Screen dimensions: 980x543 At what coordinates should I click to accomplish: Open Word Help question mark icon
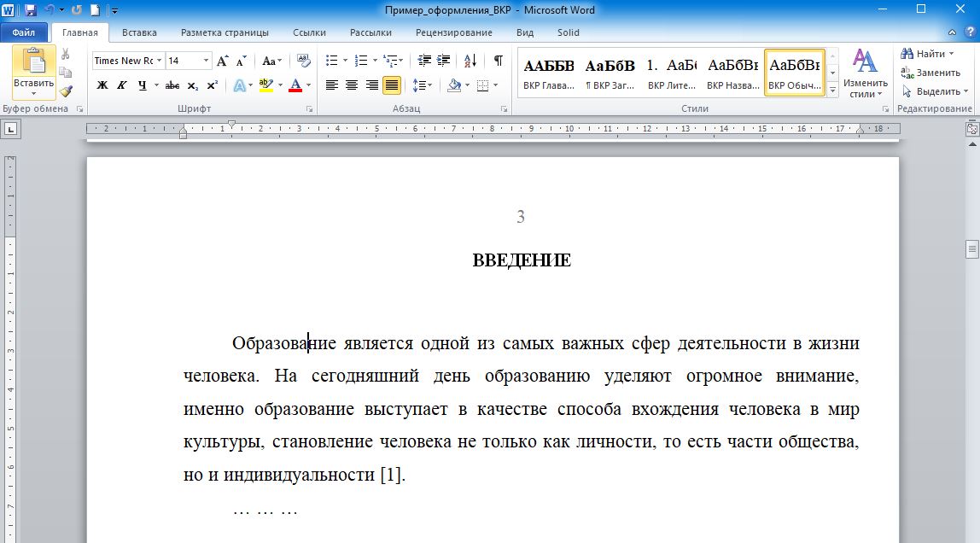point(970,32)
